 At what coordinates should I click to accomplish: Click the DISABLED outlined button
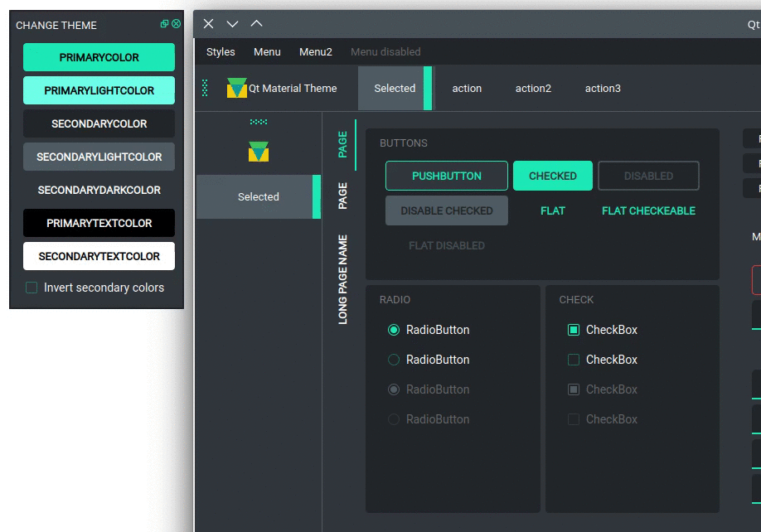pos(648,176)
